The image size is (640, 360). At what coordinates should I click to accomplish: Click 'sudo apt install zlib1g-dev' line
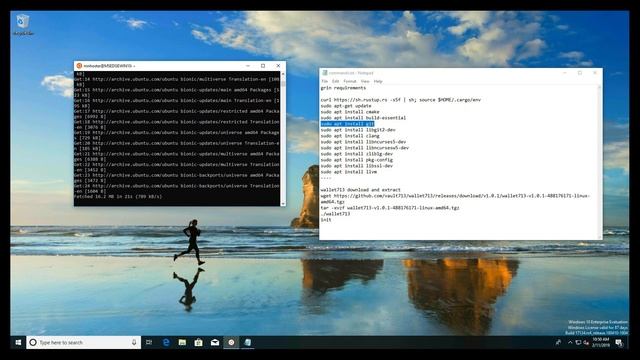pos(357,154)
